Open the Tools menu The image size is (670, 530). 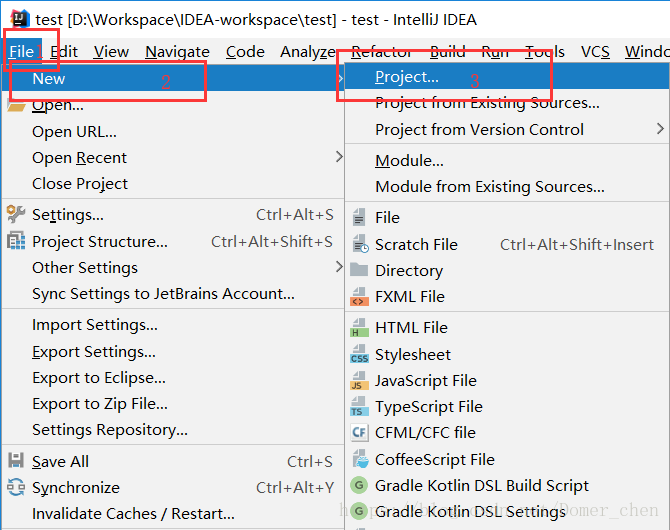coord(544,52)
